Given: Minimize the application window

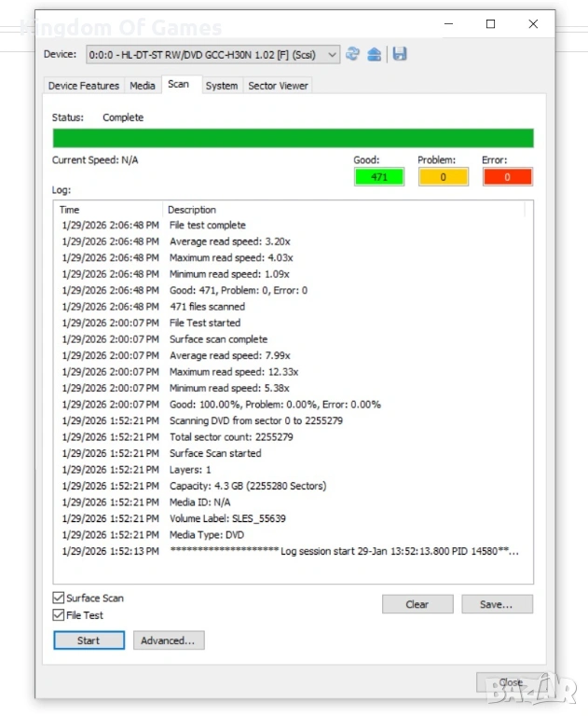Looking at the screenshot, I should point(448,25).
